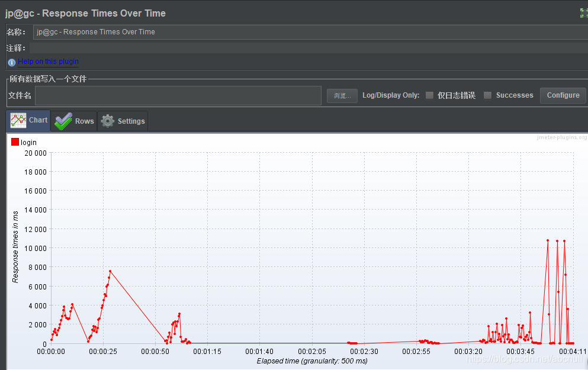Toggle the Successes checkbox

487,95
